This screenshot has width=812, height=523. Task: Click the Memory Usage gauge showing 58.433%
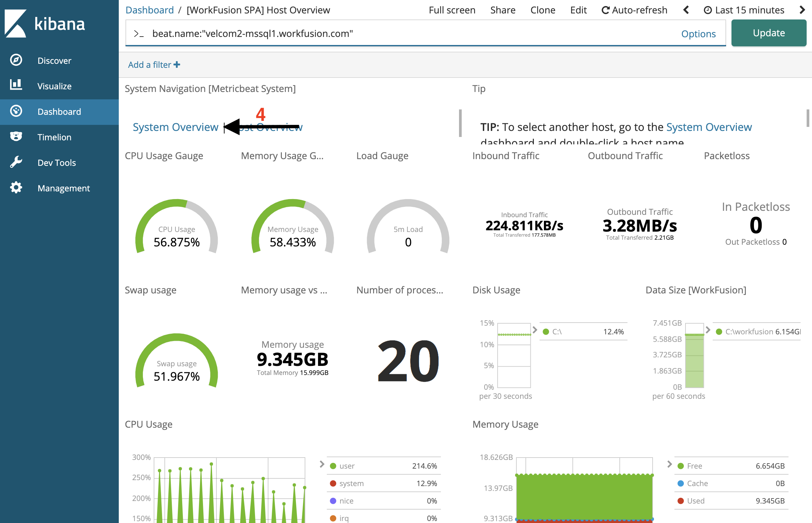[293, 226]
